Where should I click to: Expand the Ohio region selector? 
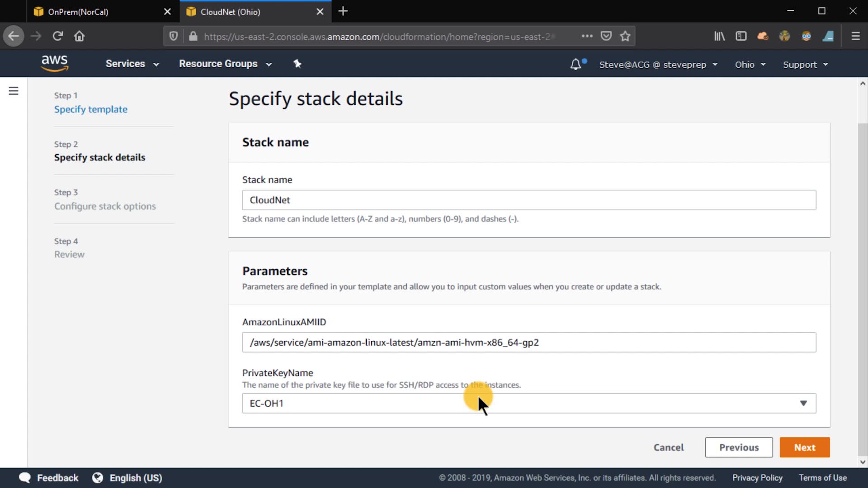tap(750, 65)
